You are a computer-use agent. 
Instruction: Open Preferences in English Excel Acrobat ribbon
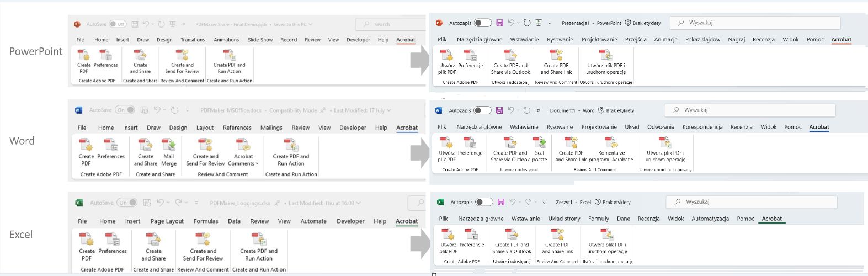click(x=113, y=244)
